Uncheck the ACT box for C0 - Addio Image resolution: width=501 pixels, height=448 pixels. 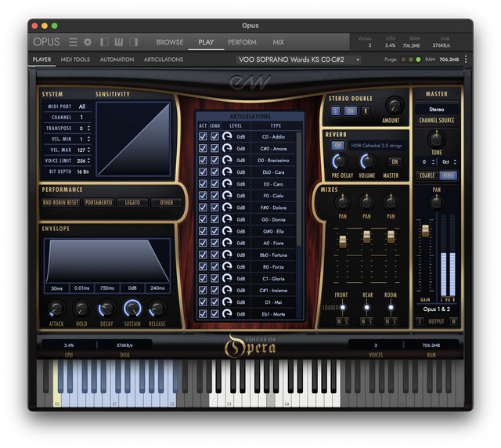[204, 137]
